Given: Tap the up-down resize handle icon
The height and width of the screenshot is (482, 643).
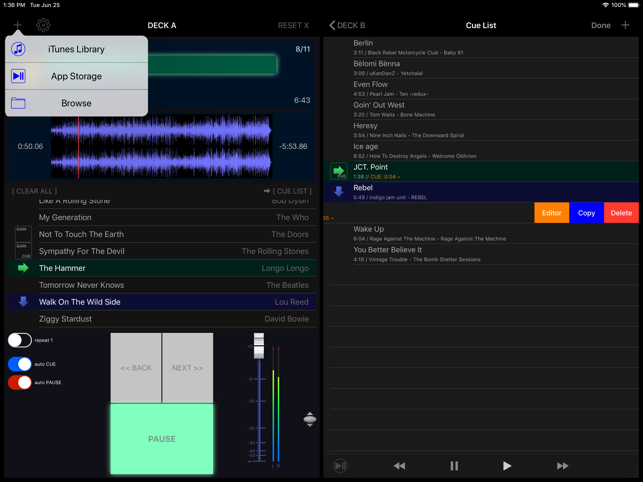Looking at the screenshot, I should pyautogui.click(x=310, y=419).
